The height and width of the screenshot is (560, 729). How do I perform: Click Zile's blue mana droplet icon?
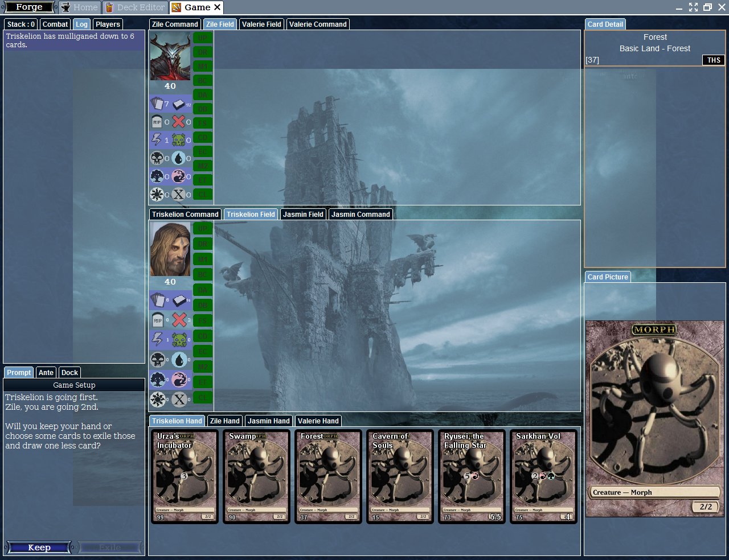coord(179,158)
